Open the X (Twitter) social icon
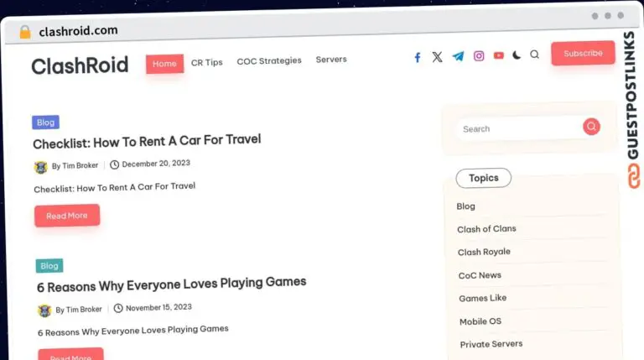Viewport: 644px width, 360px height. pyautogui.click(x=437, y=57)
